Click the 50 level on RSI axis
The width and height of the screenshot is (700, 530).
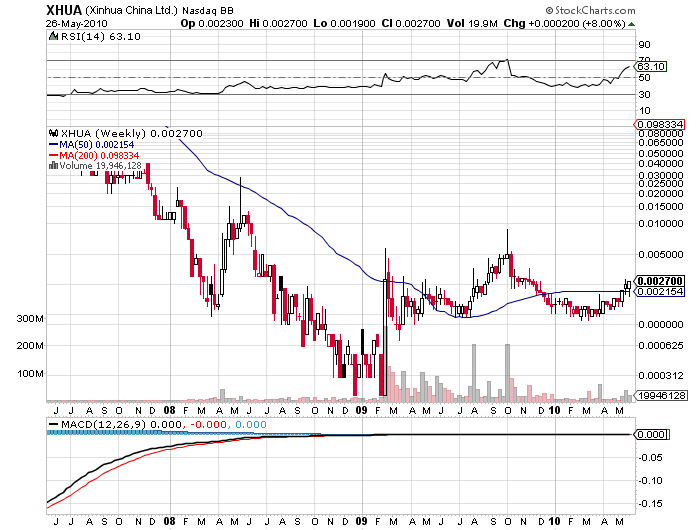click(645, 78)
